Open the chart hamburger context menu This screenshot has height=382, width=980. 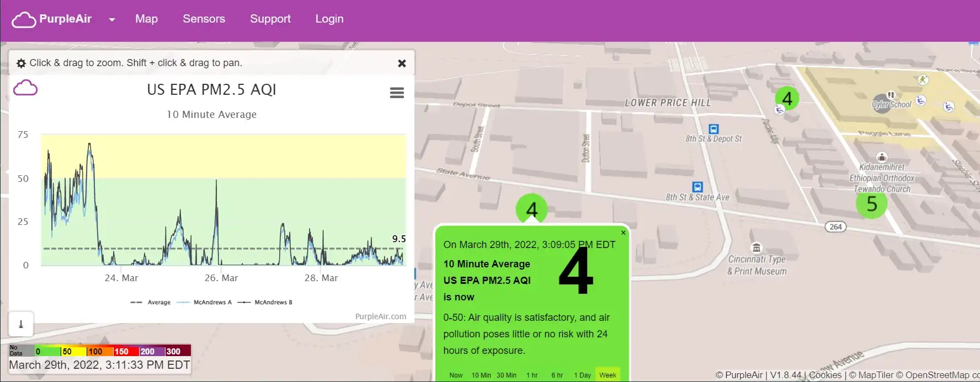tap(397, 93)
